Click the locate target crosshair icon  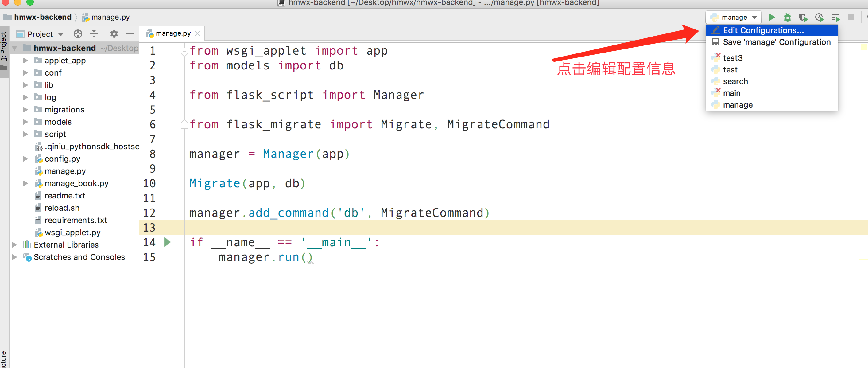[x=78, y=34]
